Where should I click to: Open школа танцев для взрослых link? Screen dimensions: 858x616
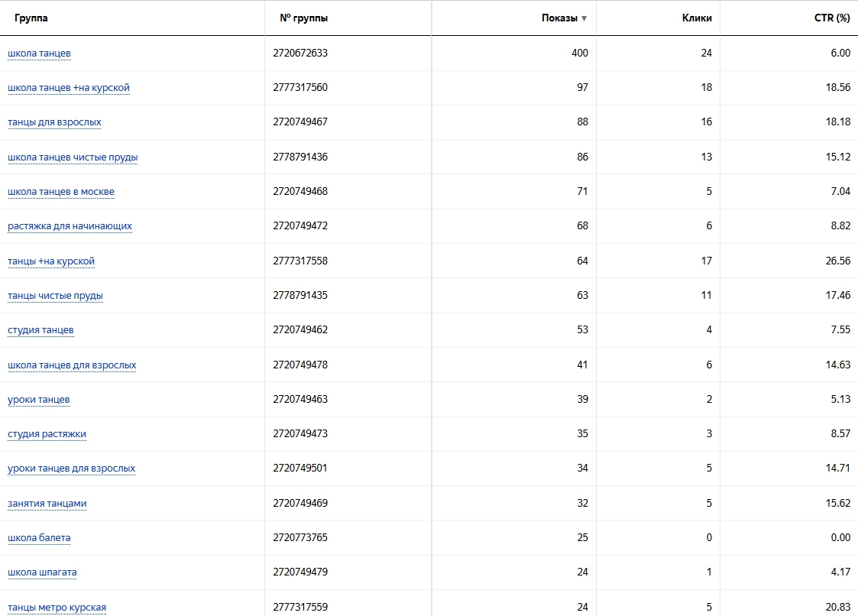(x=72, y=365)
